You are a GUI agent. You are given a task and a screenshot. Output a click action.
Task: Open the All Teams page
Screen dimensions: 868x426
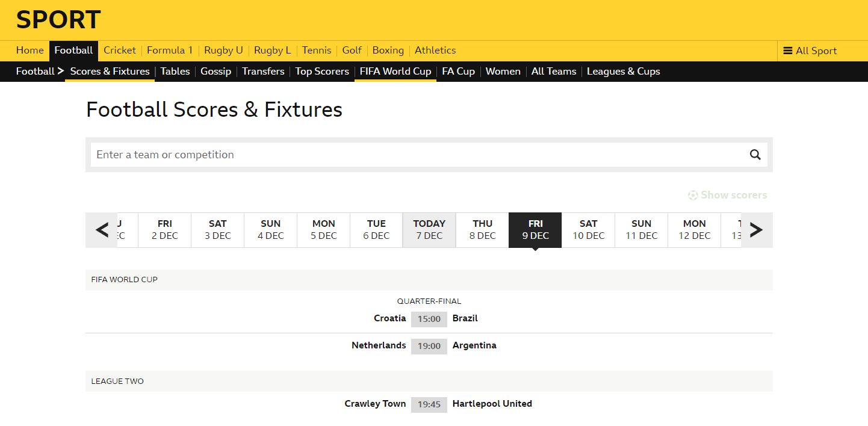click(554, 71)
